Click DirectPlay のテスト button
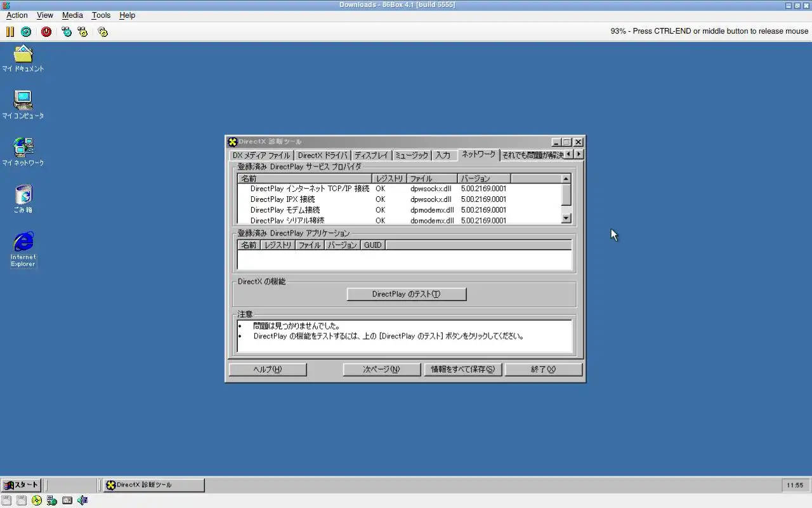Image resolution: width=812 pixels, height=508 pixels. (407, 294)
